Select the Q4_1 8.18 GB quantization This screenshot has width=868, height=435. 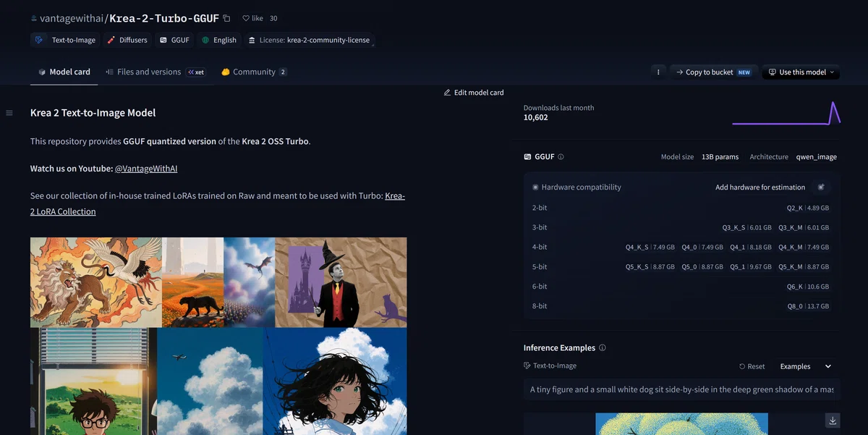coord(751,247)
